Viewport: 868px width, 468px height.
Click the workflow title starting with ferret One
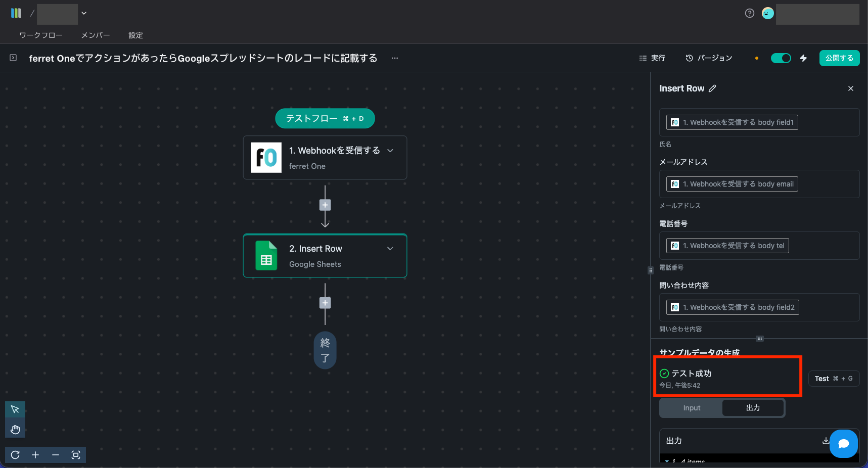click(203, 58)
